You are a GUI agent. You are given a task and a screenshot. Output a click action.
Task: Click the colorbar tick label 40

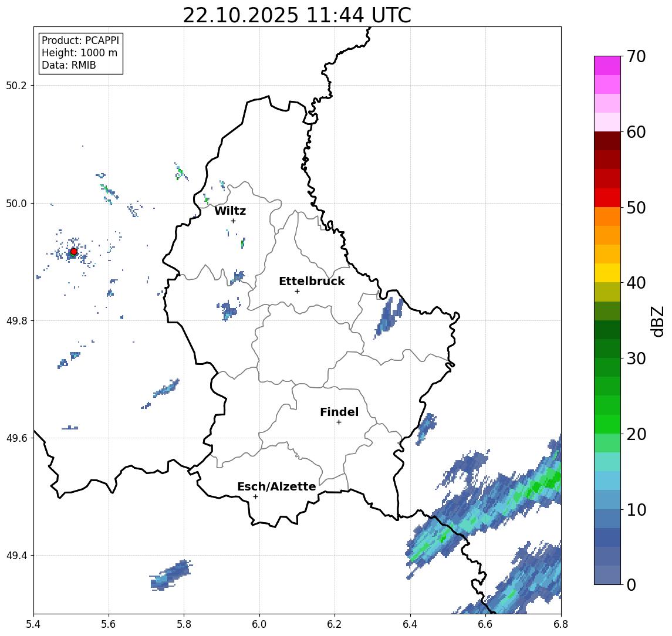click(x=636, y=283)
